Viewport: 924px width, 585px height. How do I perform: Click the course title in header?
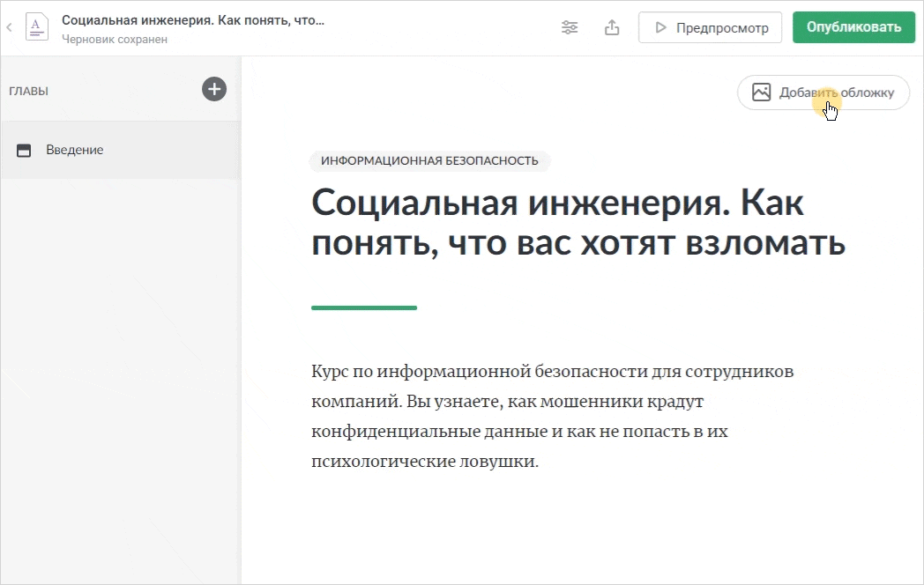pos(193,20)
